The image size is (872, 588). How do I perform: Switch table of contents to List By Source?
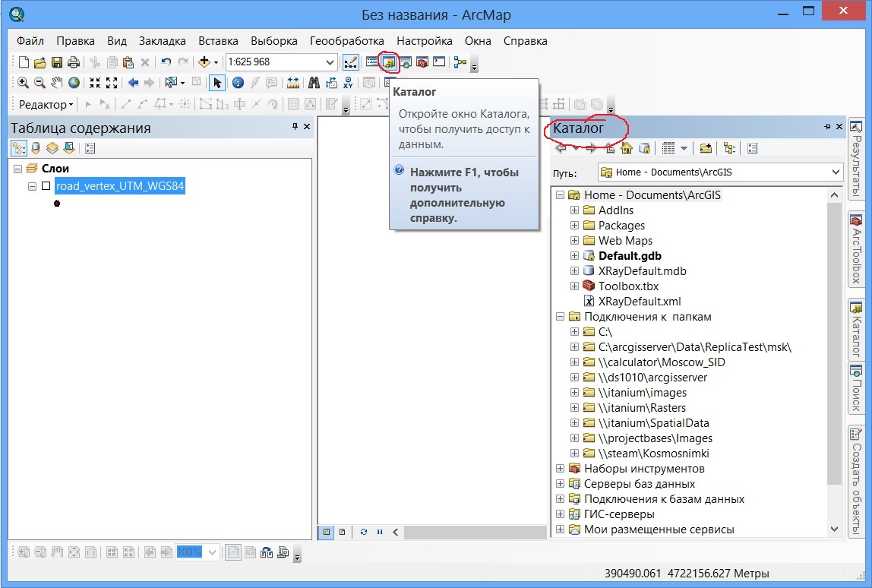pyautogui.click(x=36, y=148)
